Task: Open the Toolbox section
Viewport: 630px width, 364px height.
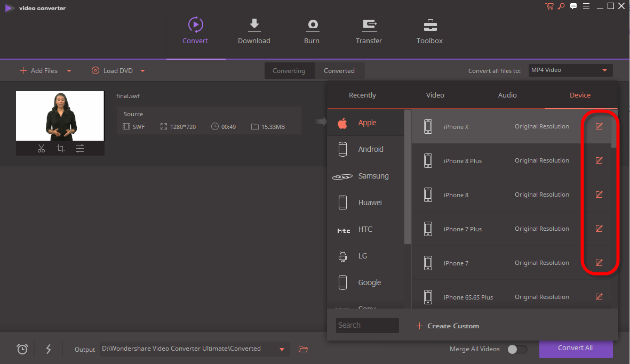Action: [429, 30]
